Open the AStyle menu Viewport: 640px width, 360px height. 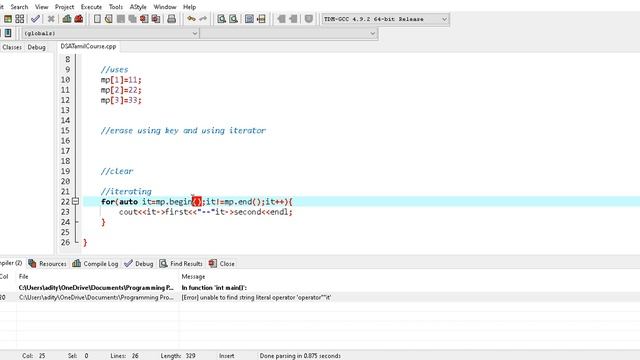138,7
